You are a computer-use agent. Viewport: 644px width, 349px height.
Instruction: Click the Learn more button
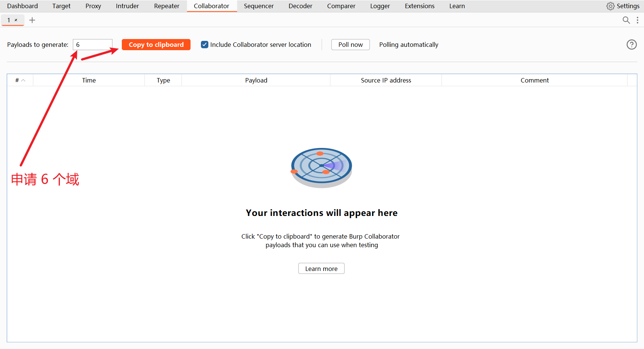point(321,269)
